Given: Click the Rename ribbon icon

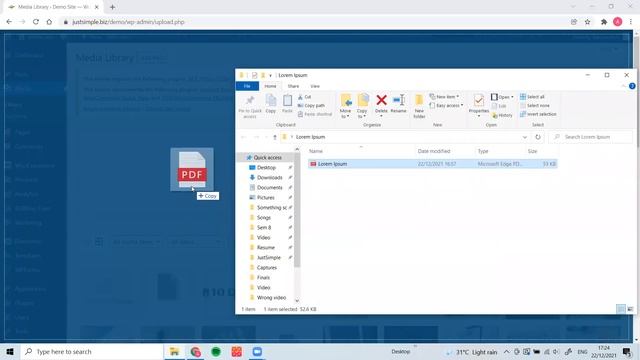Looking at the screenshot, I should point(398,104).
